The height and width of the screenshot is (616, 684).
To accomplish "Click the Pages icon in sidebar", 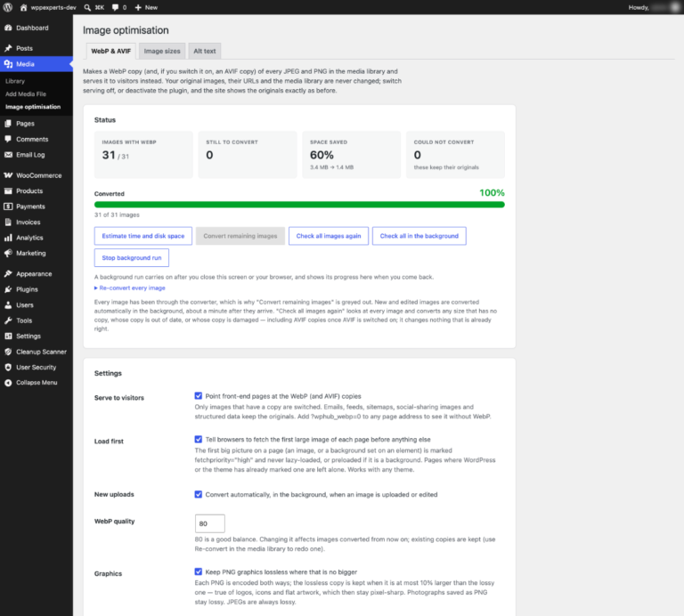I will pyautogui.click(x=8, y=124).
